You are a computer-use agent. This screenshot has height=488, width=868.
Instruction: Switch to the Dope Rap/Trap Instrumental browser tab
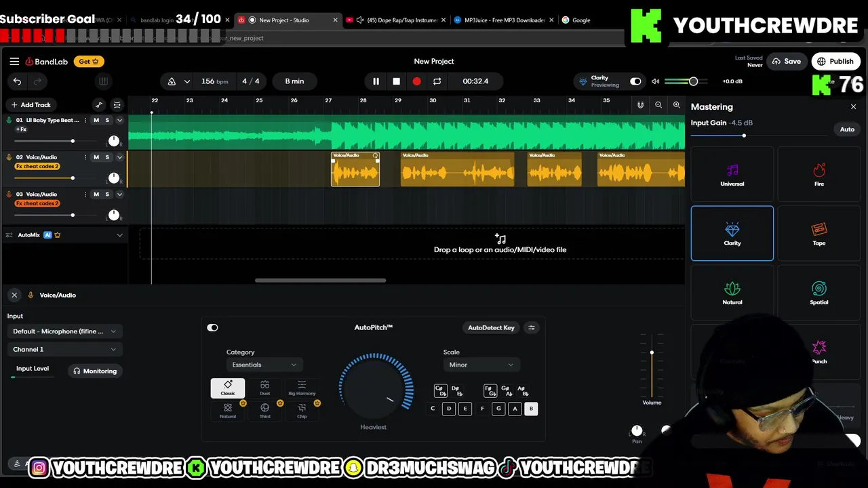396,20
